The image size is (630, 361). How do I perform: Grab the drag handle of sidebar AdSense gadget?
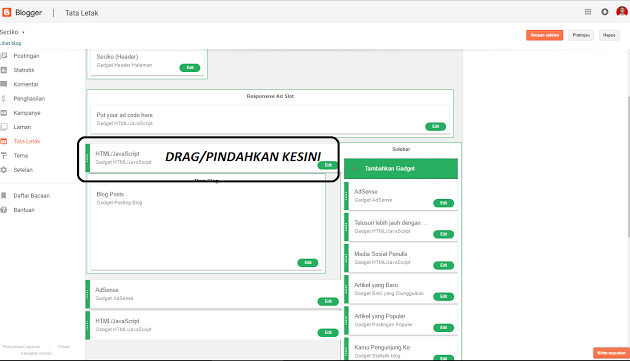click(x=346, y=196)
